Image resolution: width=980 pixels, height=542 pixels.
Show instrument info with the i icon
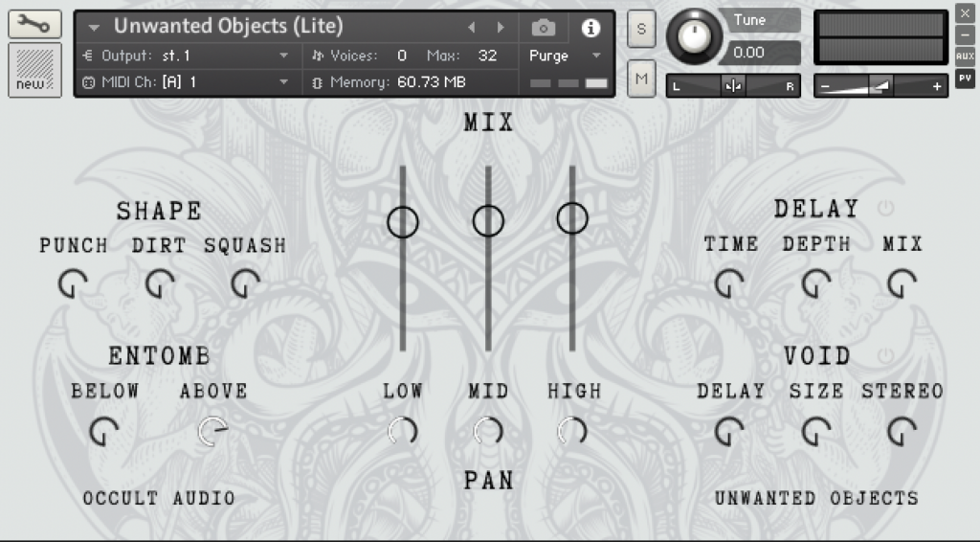[590, 28]
